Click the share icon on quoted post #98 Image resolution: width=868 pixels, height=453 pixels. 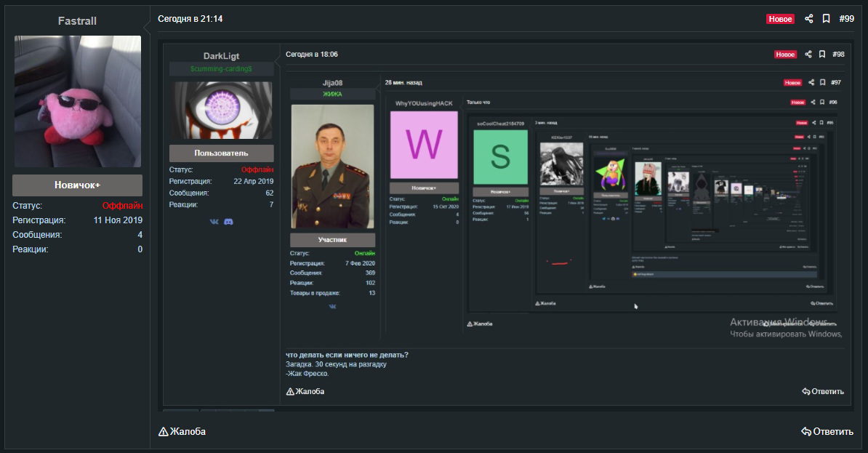pos(809,55)
